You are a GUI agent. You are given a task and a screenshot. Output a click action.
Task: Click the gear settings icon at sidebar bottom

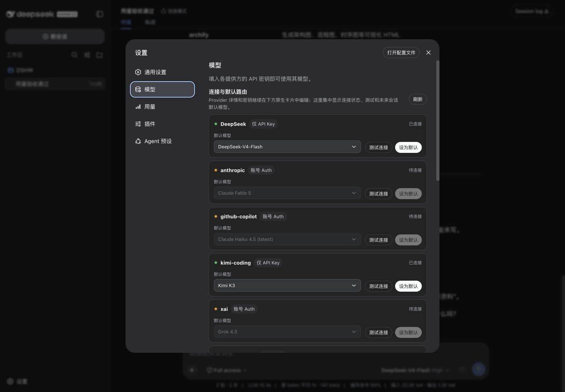coord(10,381)
